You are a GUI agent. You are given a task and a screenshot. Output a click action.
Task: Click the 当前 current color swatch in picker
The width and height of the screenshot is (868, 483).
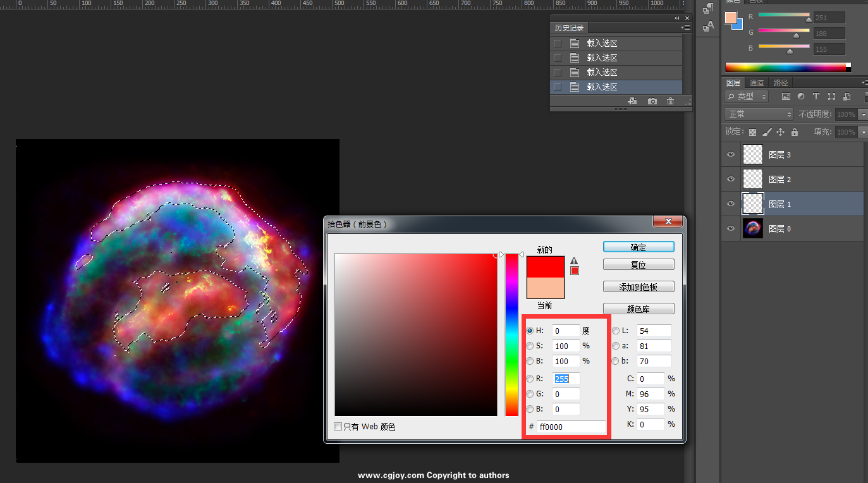point(545,288)
